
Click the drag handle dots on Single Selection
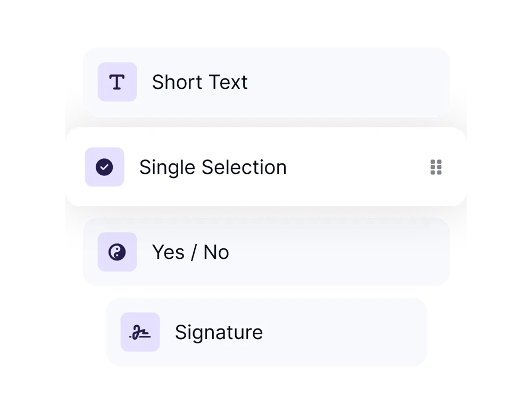436,167
